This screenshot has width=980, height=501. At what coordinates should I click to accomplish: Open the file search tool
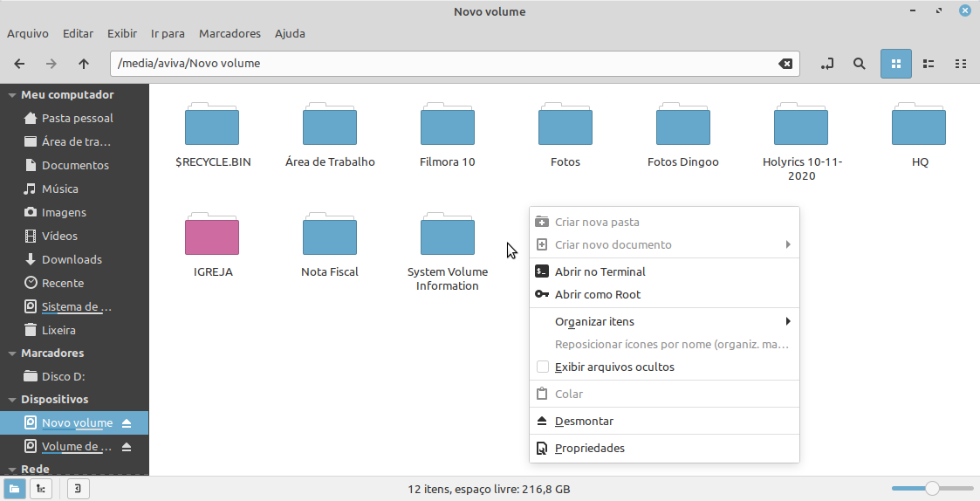tap(860, 64)
